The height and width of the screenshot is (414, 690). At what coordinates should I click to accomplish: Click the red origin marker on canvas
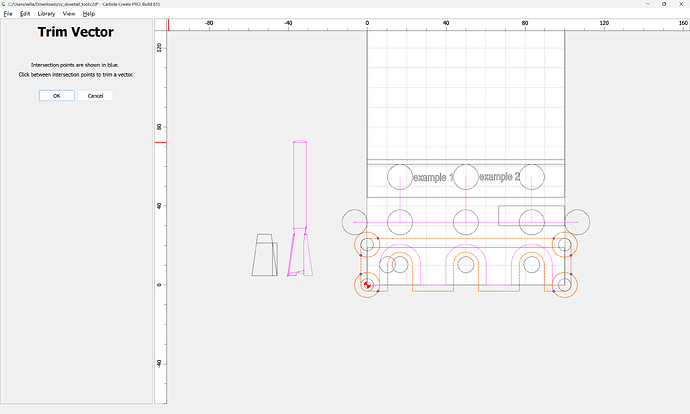click(x=367, y=285)
